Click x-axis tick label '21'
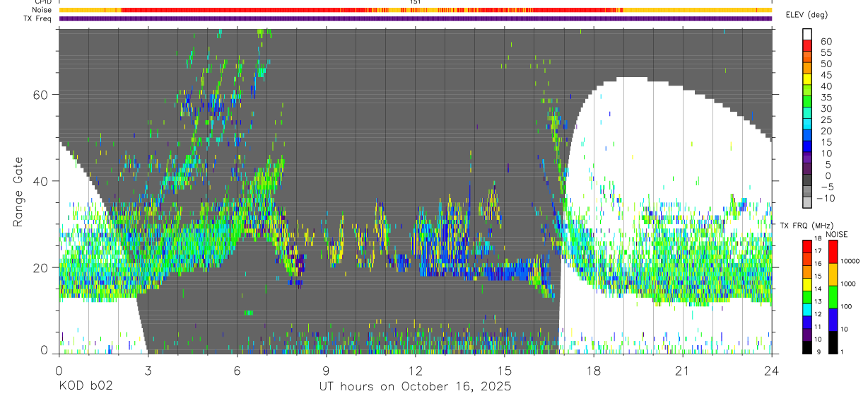This screenshot has width=868, height=401. (x=683, y=371)
